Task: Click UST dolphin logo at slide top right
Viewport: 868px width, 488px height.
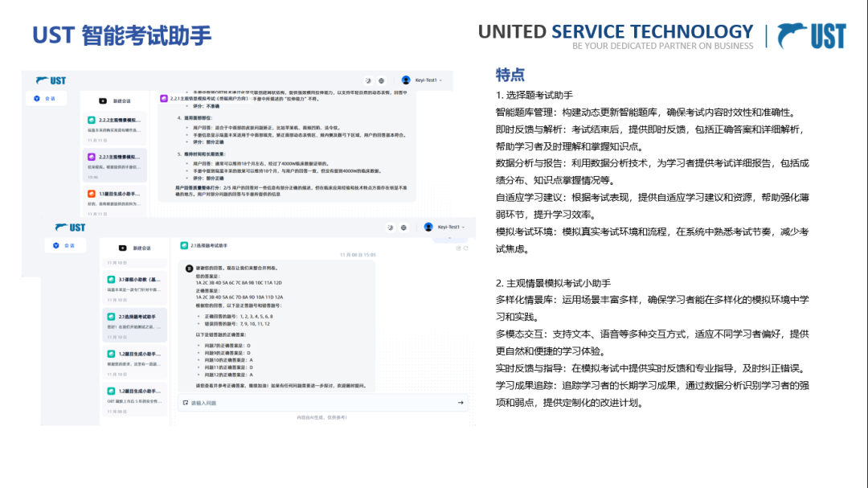Action: [812, 36]
